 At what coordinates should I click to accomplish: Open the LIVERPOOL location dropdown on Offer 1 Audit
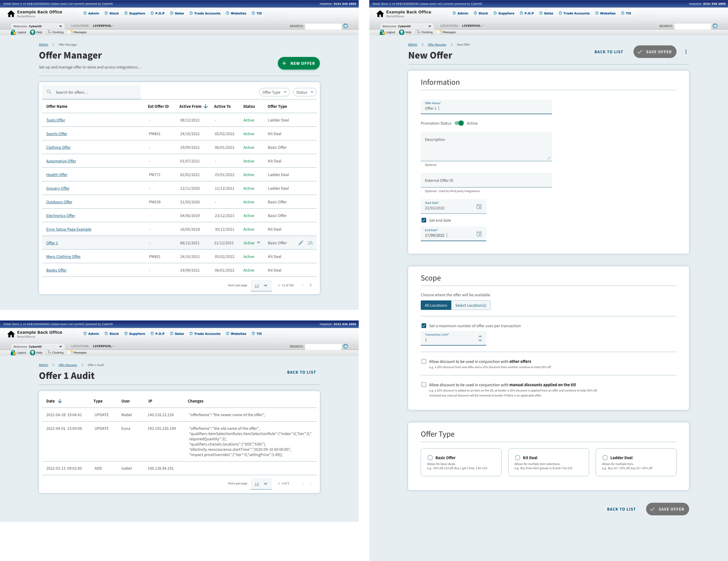pyautogui.click(x=104, y=346)
